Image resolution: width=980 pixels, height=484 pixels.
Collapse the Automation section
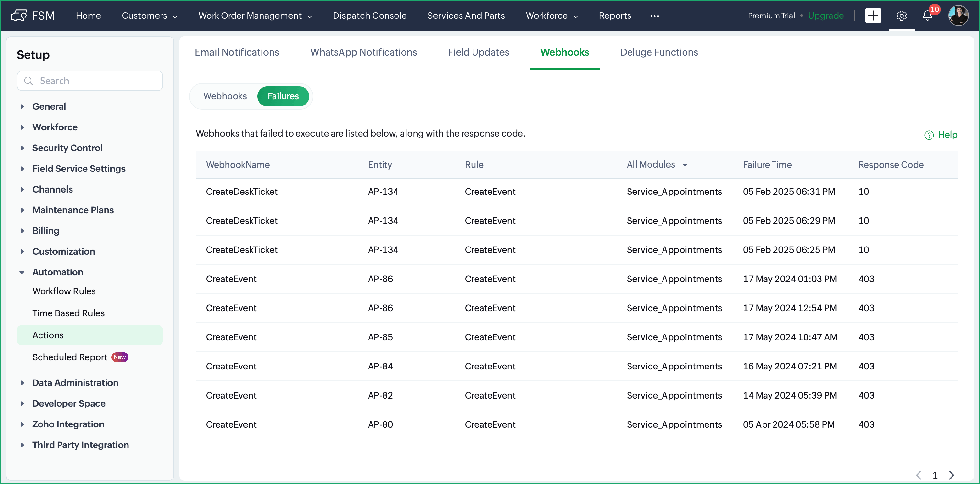tap(22, 272)
